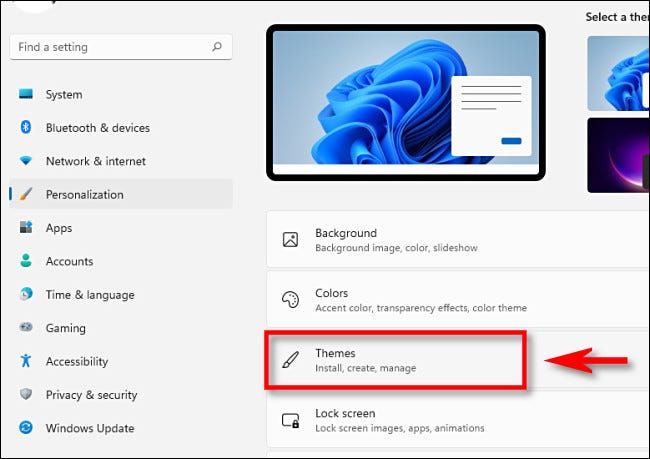
Task: Focus the Find a setting search box
Action: pyautogui.click(x=121, y=47)
